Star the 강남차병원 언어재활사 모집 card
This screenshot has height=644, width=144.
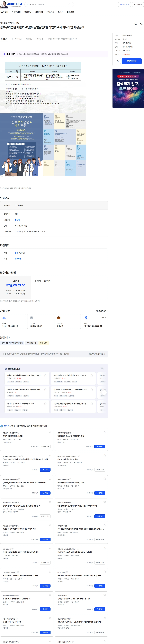[x=50, y=432]
